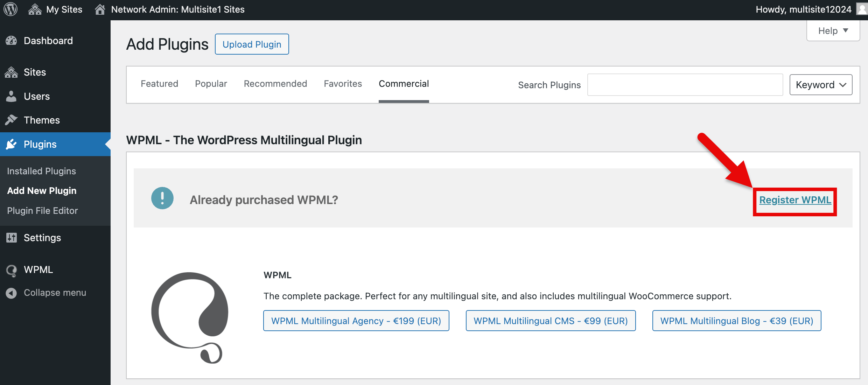Open the My Sites network icon
Image resolution: width=868 pixels, height=385 pixels.
(35, 9)
